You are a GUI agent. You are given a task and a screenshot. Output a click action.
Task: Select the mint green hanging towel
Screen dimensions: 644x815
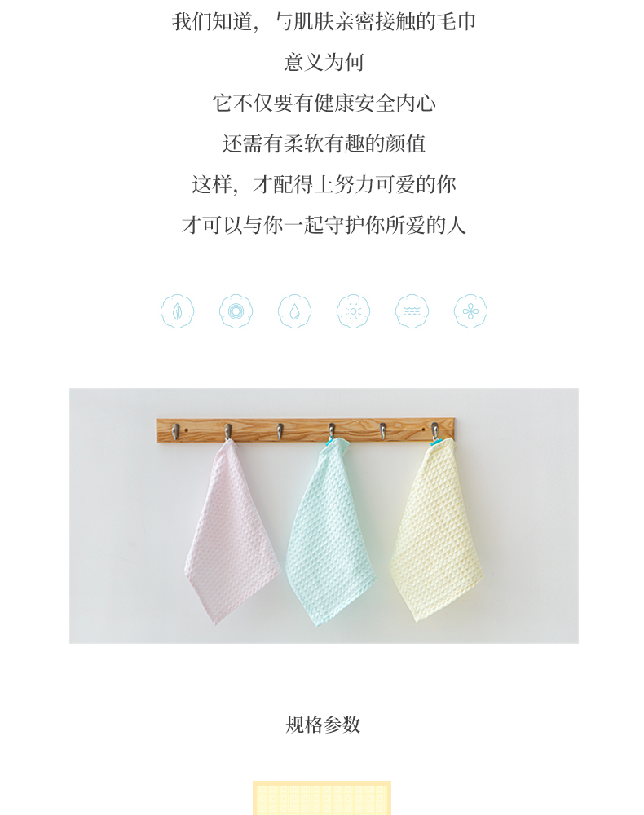[330, 531]
